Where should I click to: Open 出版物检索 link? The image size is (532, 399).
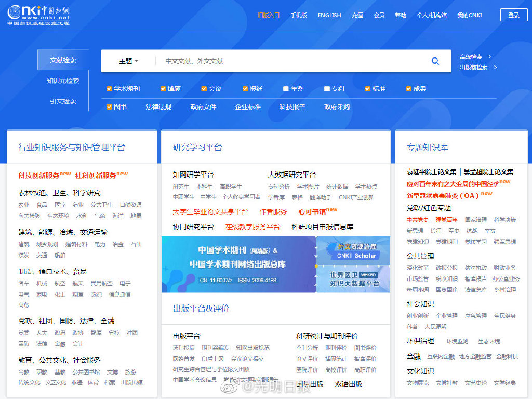pyautogui.click(x=474, y=67)
